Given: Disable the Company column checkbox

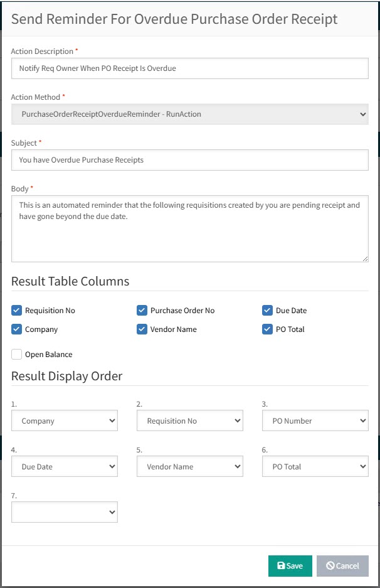Looking at the screenshot, I should (x=17, y=329).
